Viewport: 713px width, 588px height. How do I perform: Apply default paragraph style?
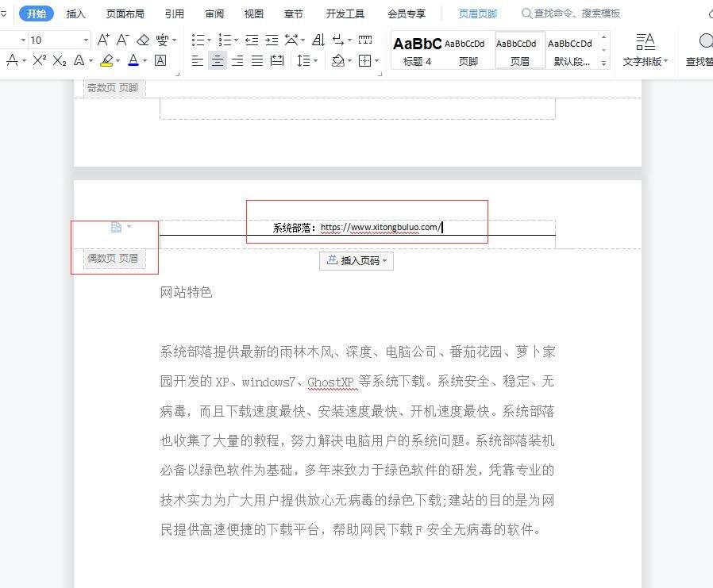(571, 51)
